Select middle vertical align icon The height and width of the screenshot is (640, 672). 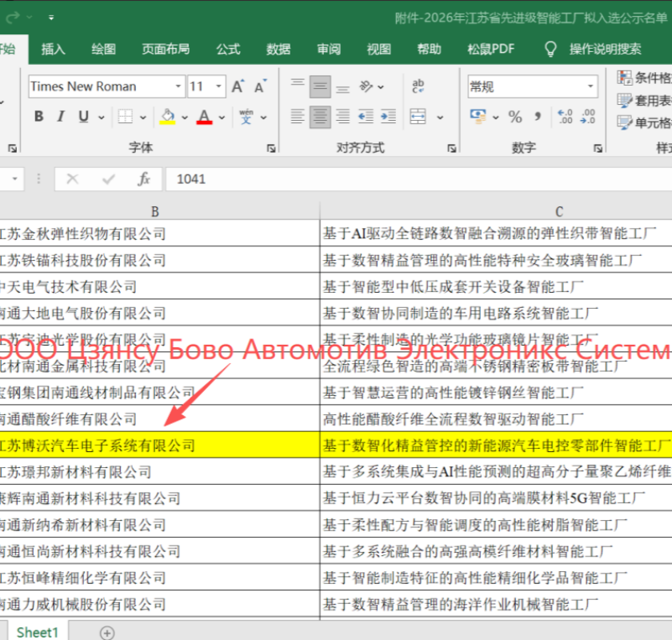point(320,86)
